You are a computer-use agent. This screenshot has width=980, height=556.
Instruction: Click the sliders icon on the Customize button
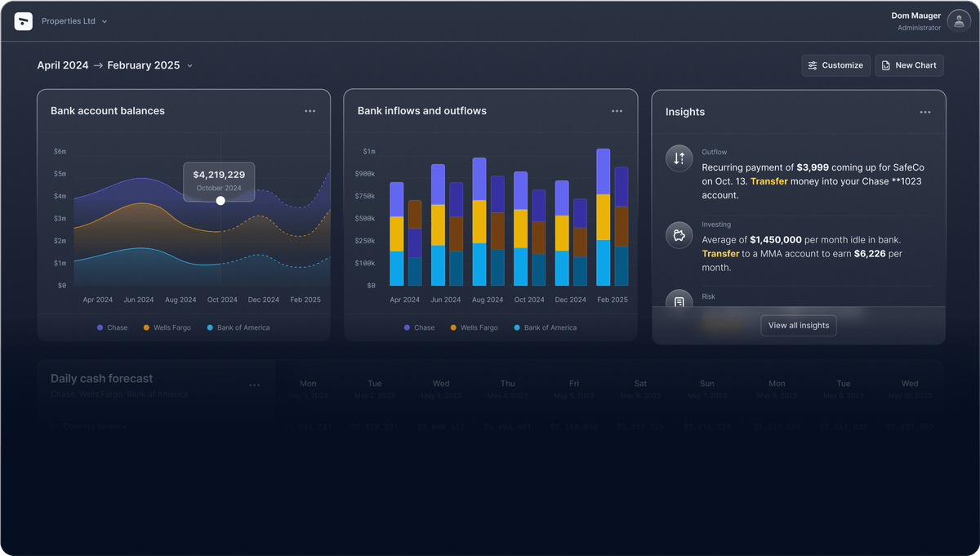812,65
